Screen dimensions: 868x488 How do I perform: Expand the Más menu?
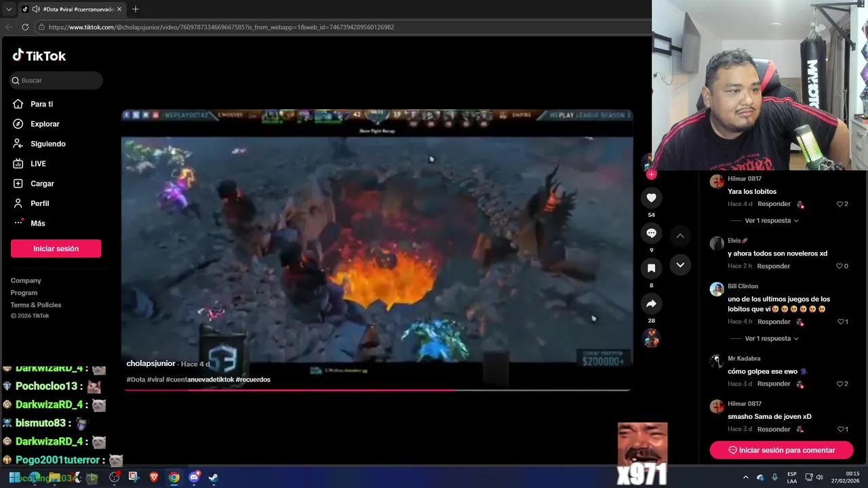[28, 223]
